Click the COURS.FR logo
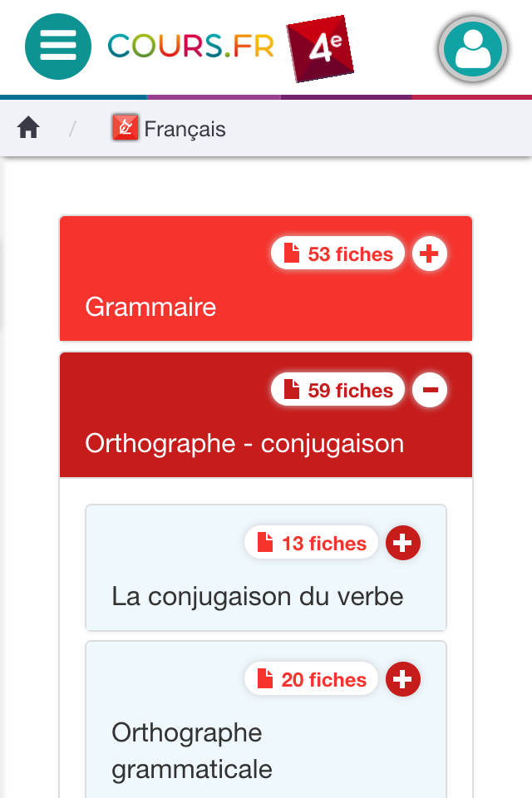The width and height of the screenshot is (532, 798). click(x=191, y=46)
